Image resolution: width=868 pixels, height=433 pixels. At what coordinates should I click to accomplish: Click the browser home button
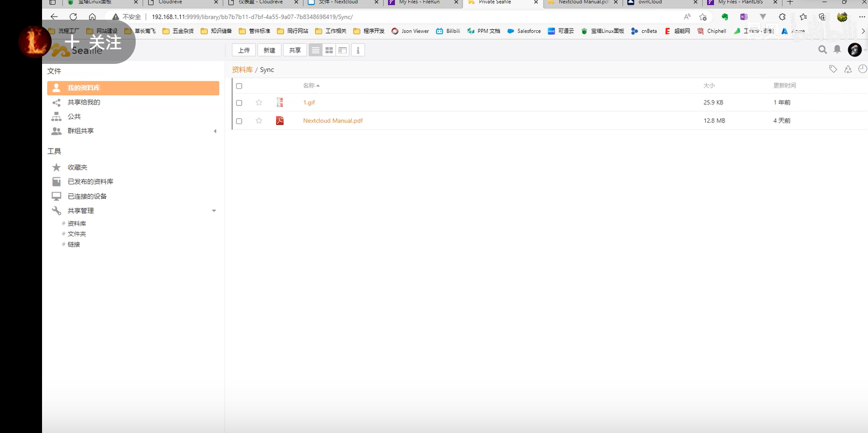tap(92, 17)
